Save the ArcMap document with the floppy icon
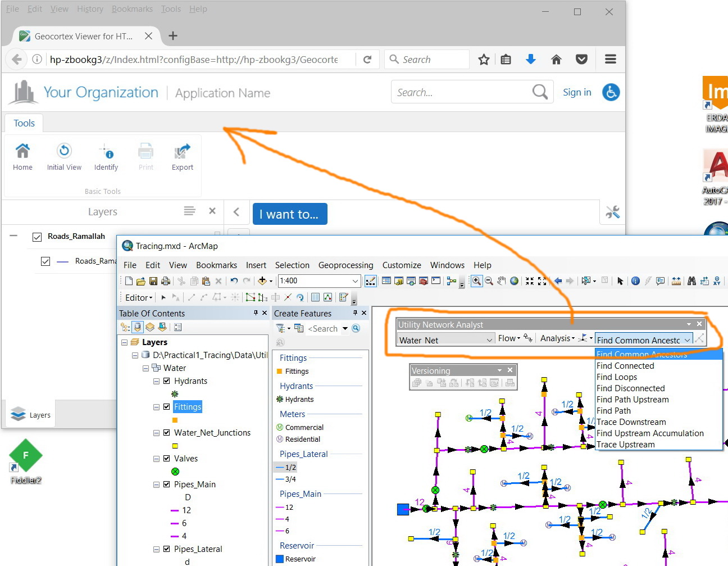Screen dimensions: 728x566 coord(153,281)
